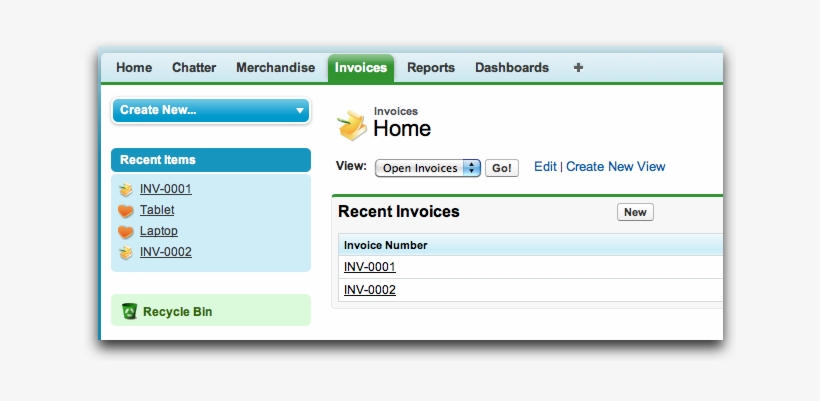Click the orange merchandise icon next to Laptop

tap(126, 231)
